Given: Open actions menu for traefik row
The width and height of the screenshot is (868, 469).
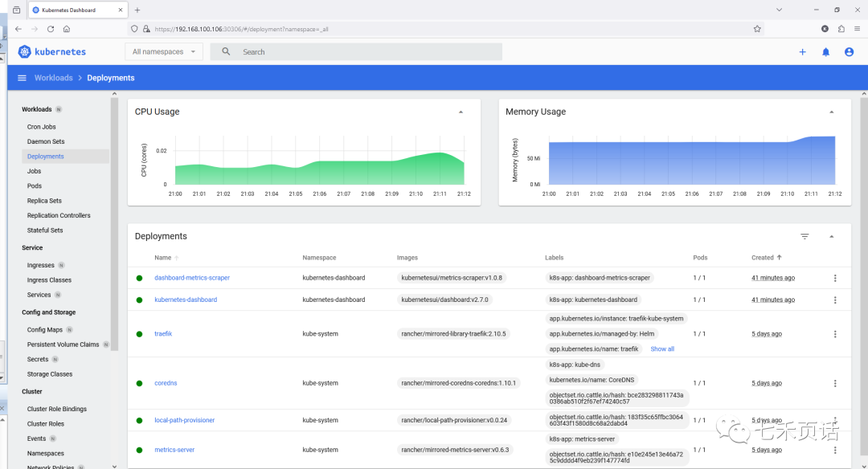Looking at the screenshot, I should click(x=835, y=334).
